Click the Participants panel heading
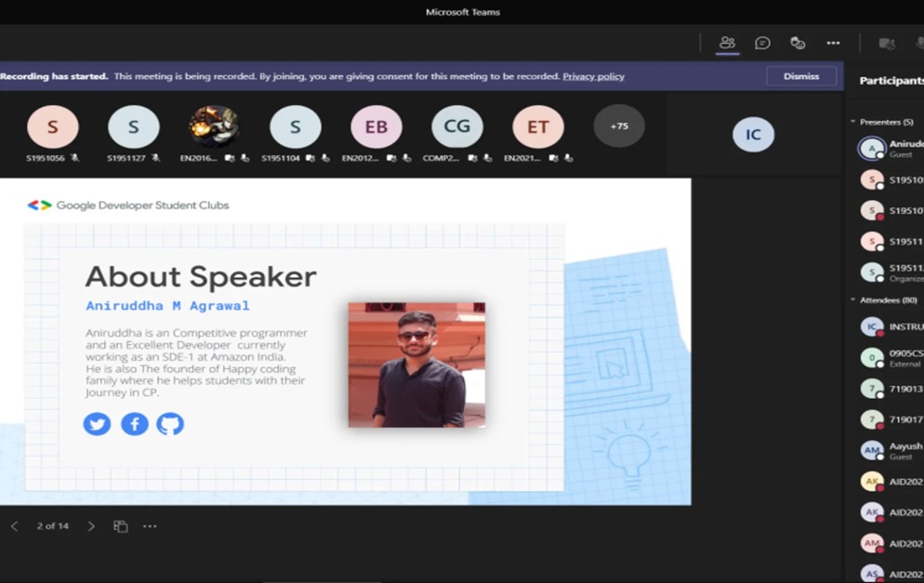The height and width of the screenshot is (583, 924). tap(891, 81)
